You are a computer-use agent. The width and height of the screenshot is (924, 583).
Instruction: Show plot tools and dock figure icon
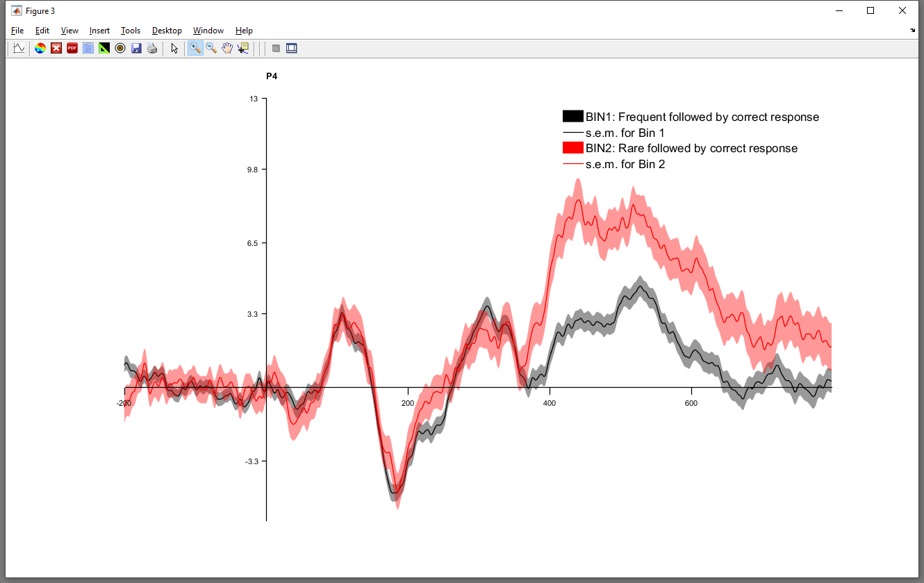[292, 48]
